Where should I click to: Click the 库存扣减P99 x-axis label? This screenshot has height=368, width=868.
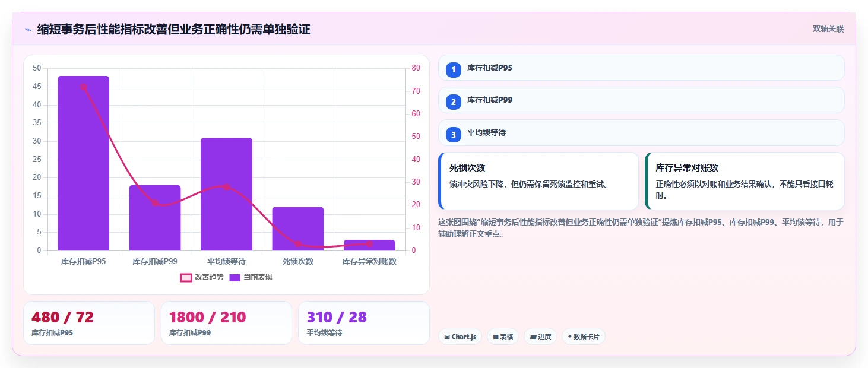point(155,261)
